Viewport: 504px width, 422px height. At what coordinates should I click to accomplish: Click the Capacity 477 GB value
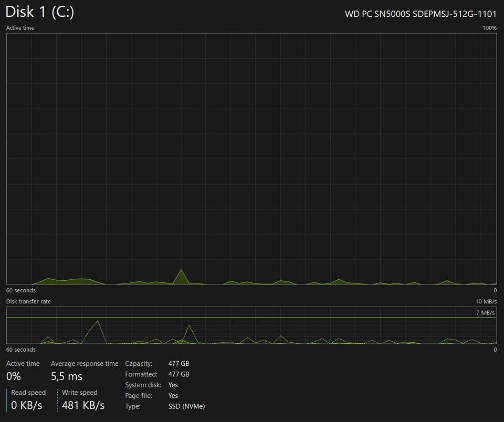tap(178, 364)
